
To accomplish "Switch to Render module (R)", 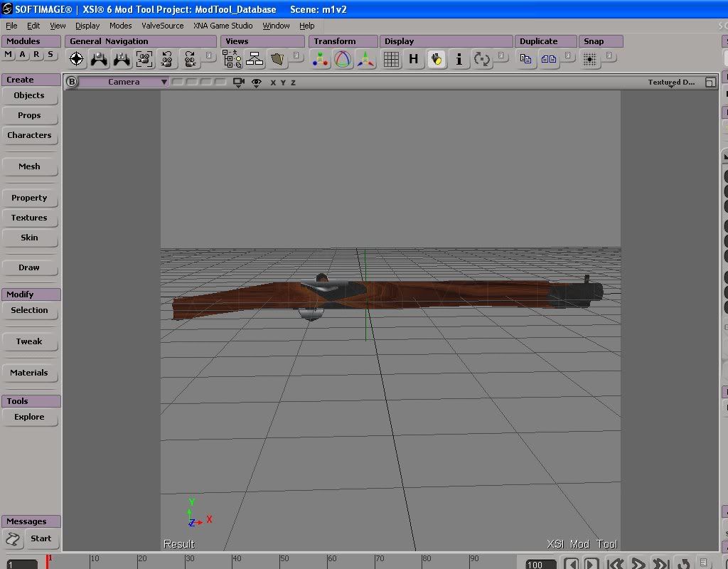I will tap(36, 55).
